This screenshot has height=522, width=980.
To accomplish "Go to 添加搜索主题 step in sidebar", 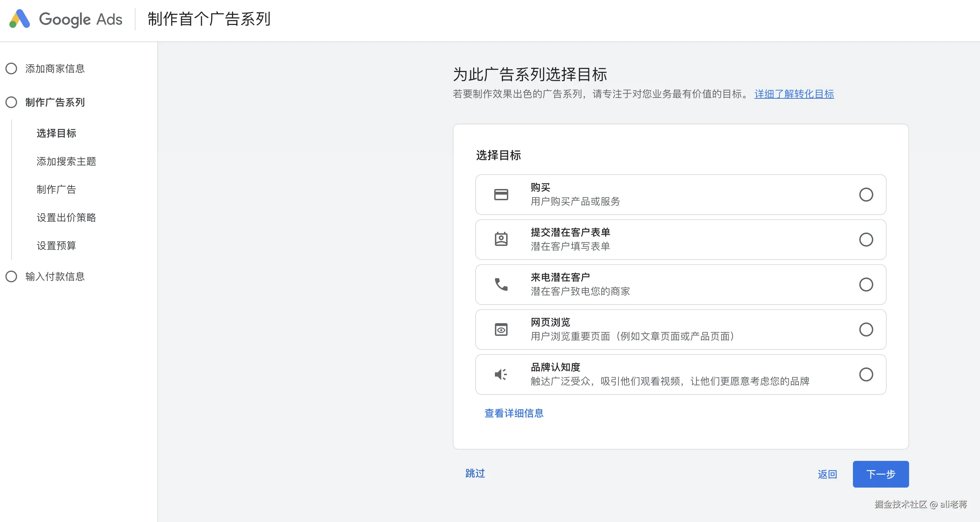I will click(66, 162).
